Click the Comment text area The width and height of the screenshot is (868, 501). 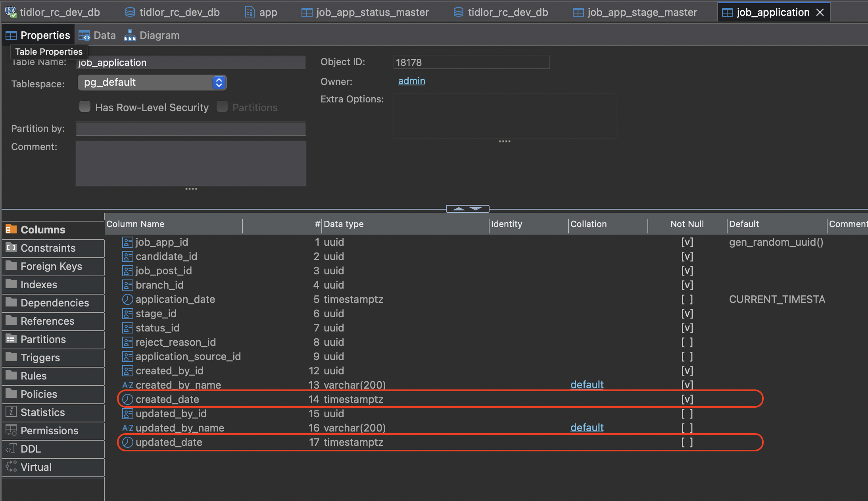coord(191,163)
